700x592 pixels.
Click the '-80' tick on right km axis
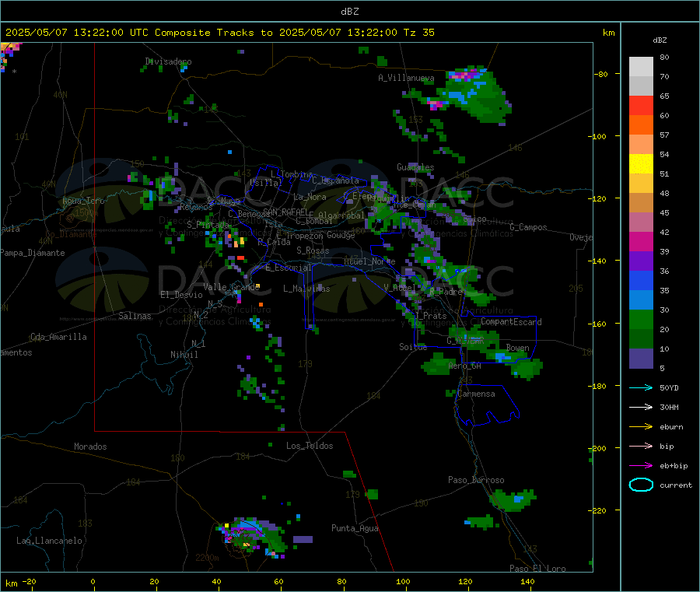click(x=601, y=74)
